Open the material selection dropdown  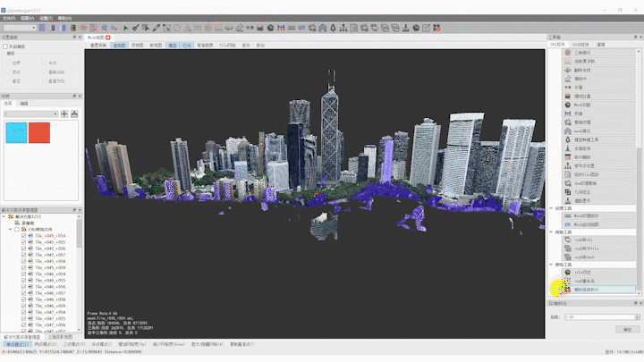[x=30, y=114]
